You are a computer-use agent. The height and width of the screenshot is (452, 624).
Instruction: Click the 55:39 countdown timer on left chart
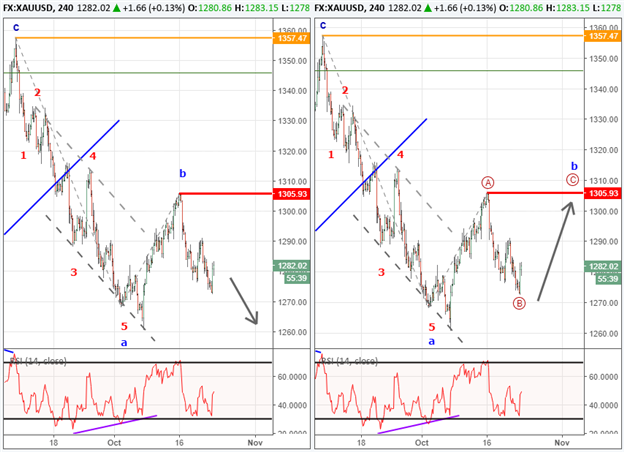tap(297, 278)
